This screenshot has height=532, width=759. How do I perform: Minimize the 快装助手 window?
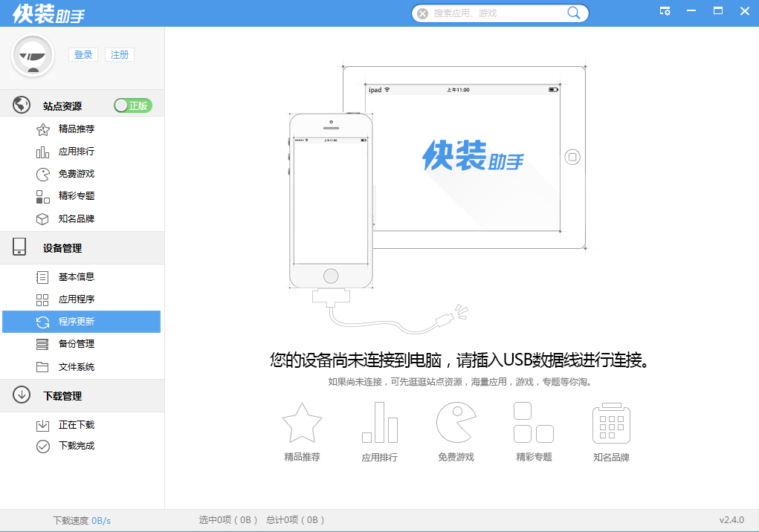pyautogui.click(x=691, y=10)
